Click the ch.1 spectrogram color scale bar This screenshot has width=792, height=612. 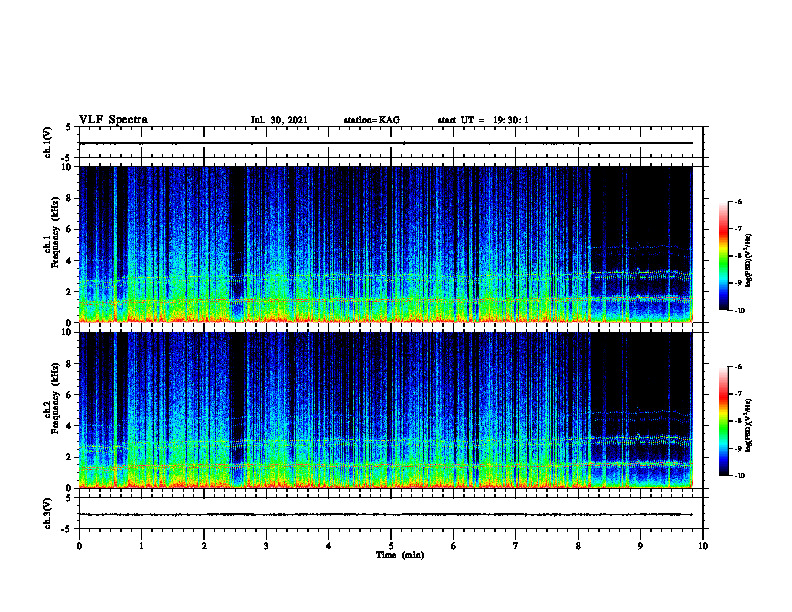click(x=723, y=256)
